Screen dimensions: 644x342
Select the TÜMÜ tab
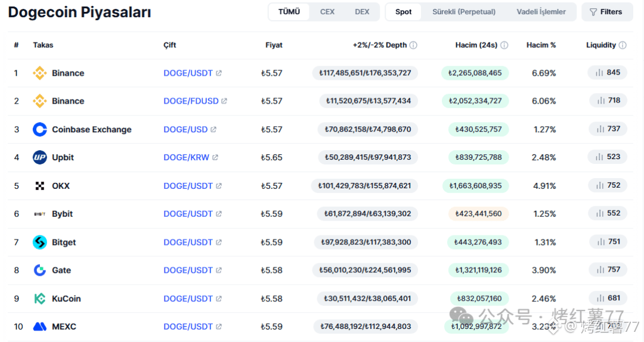(289, 12)
